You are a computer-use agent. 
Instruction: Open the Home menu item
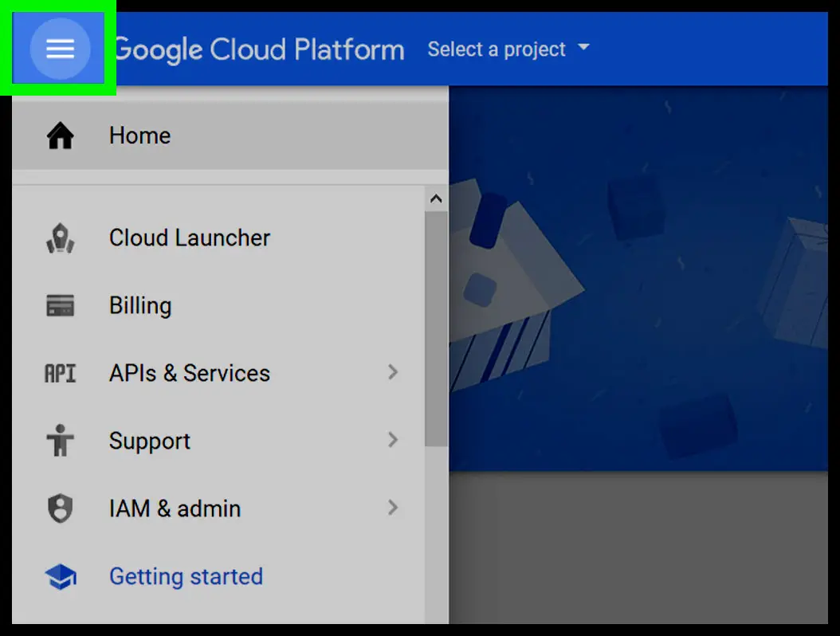point(230,135)
